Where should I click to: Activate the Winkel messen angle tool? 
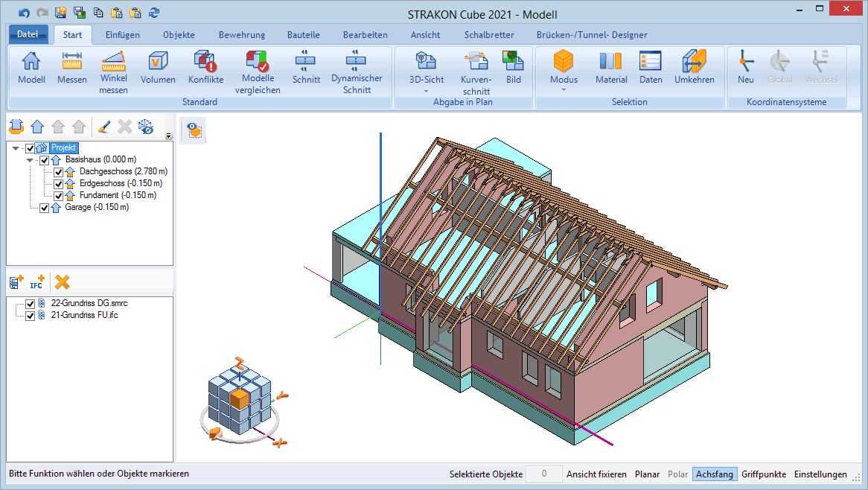[x=113, y=72]
